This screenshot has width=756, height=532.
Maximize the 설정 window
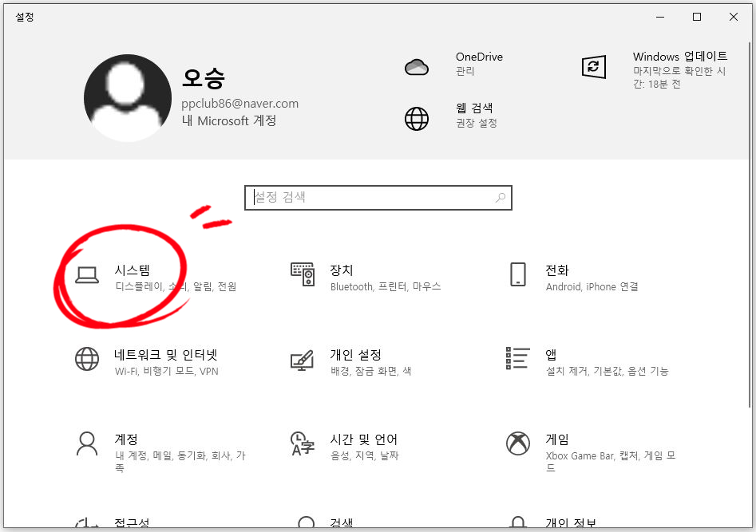[697, 17]
